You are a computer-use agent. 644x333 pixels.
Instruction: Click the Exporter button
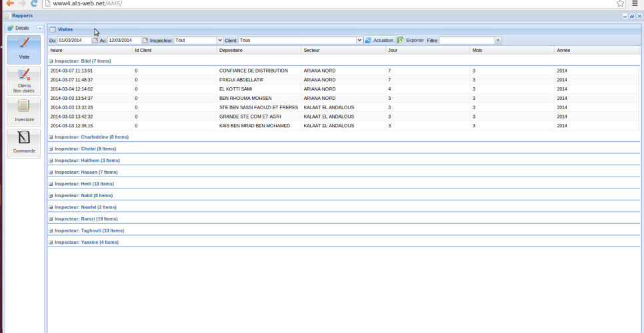coord(410,40)
